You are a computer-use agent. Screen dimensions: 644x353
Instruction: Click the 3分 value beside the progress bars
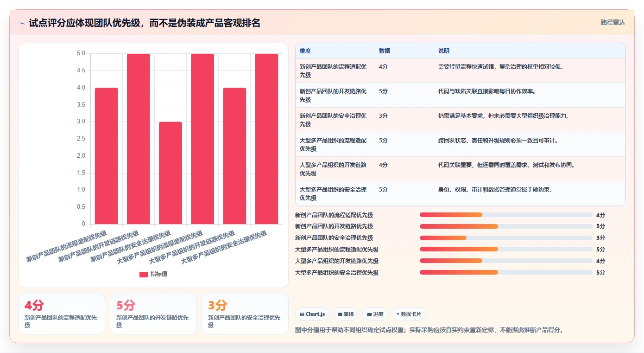[x=600, y=238]
